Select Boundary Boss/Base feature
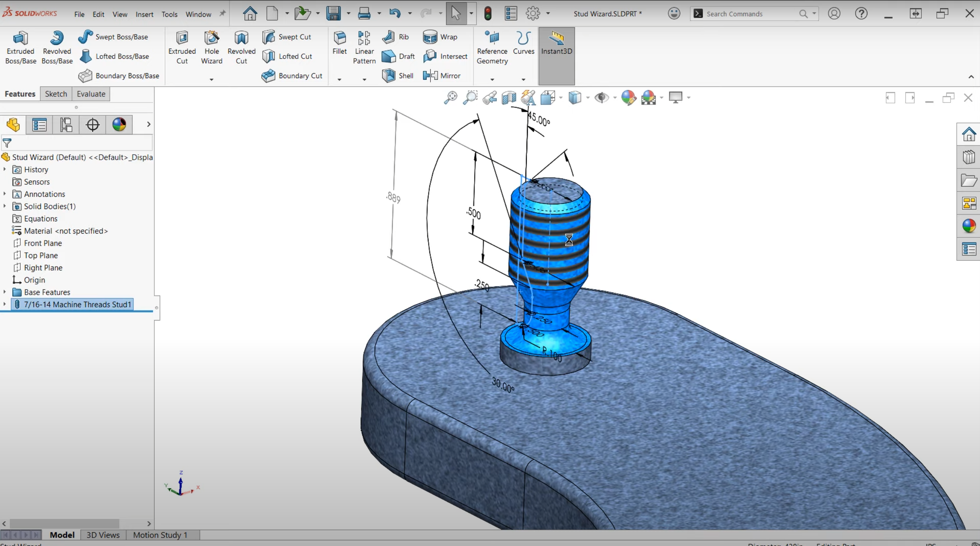 click(x=119, y=76)
